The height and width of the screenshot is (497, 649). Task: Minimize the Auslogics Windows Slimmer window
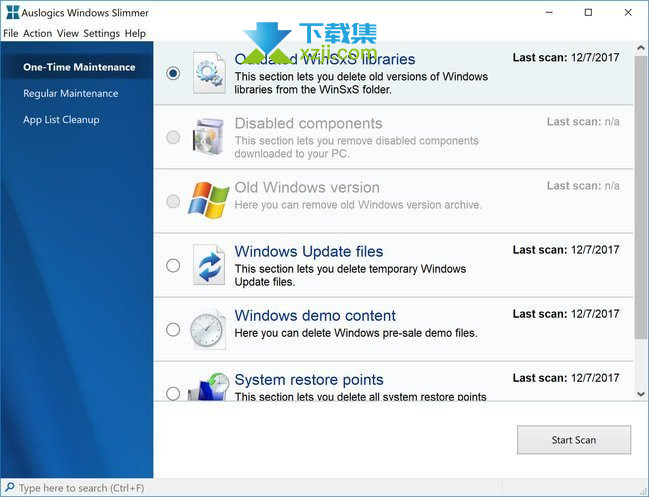tap(549, 12)
